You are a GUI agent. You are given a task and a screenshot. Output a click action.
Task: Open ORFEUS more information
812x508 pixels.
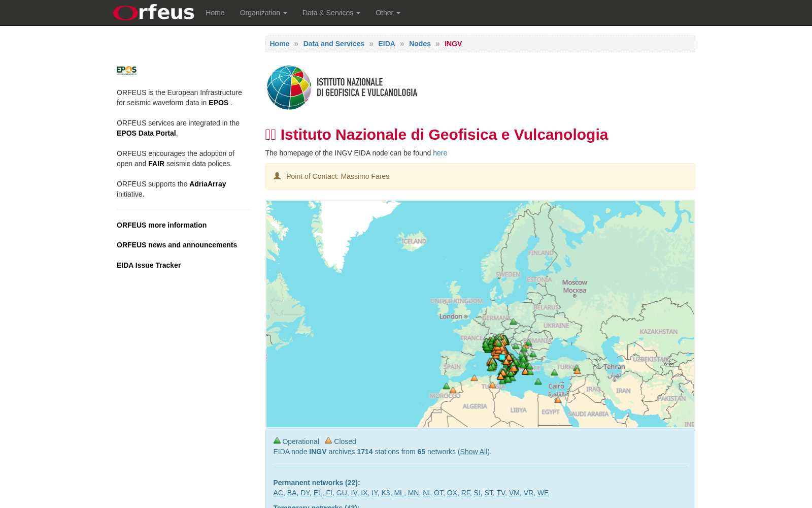click(x=161, y=225)
